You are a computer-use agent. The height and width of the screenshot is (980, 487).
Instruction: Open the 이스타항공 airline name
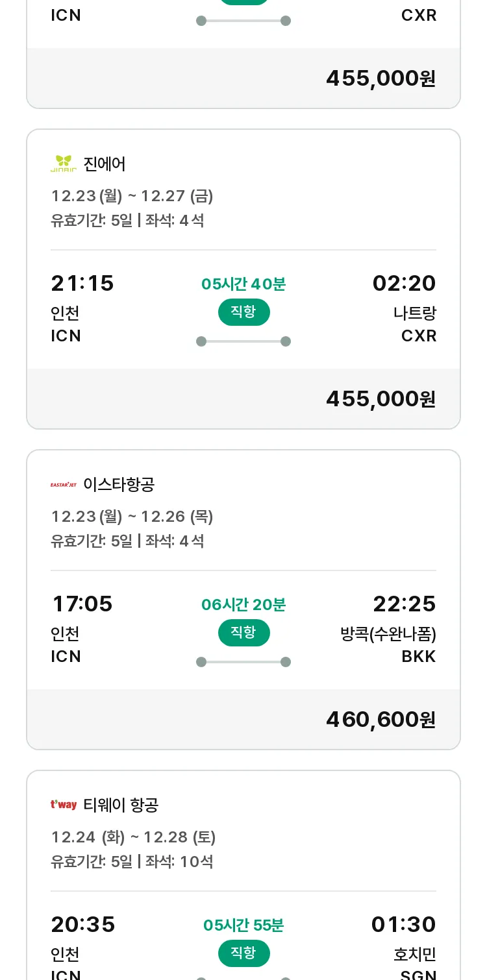click(119, 485)
